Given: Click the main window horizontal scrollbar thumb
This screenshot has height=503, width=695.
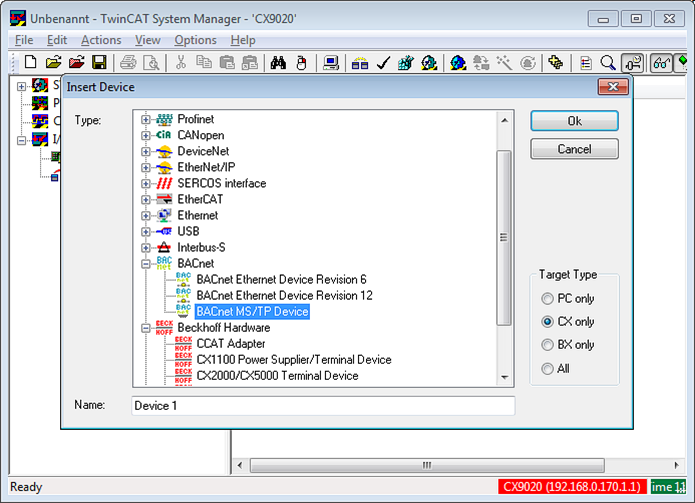Looking at the screenshot, I should [427, 465].
